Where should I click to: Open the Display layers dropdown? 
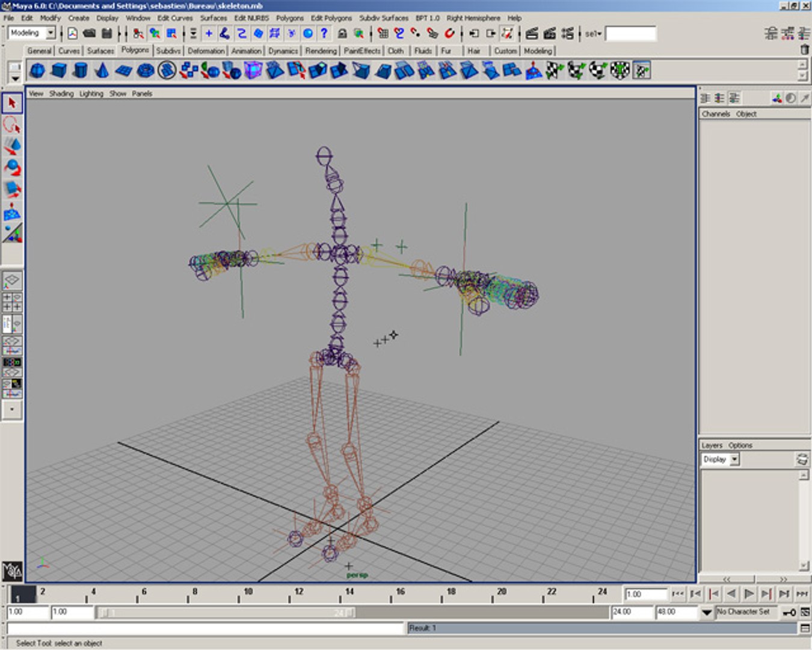(x=734, y=459)
